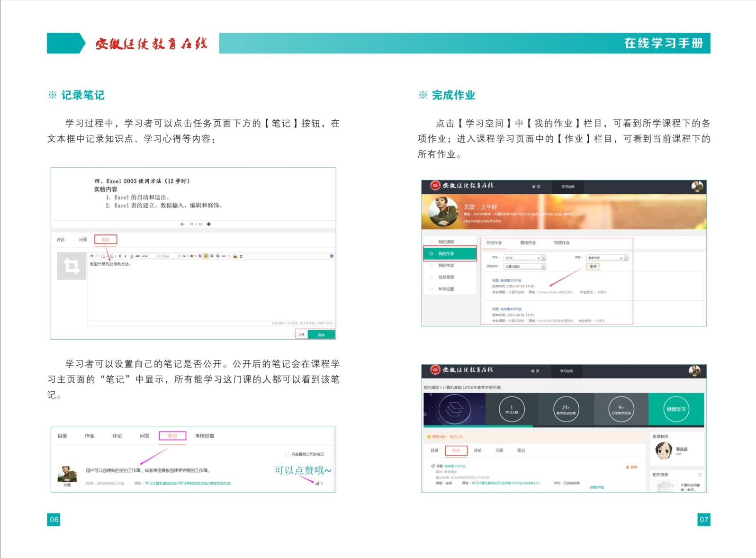Image resolution: width=756 pixels, height=558 pixels.
Task: Click the refresh icon next to 相关资源
Action: (x=700, y=475)
